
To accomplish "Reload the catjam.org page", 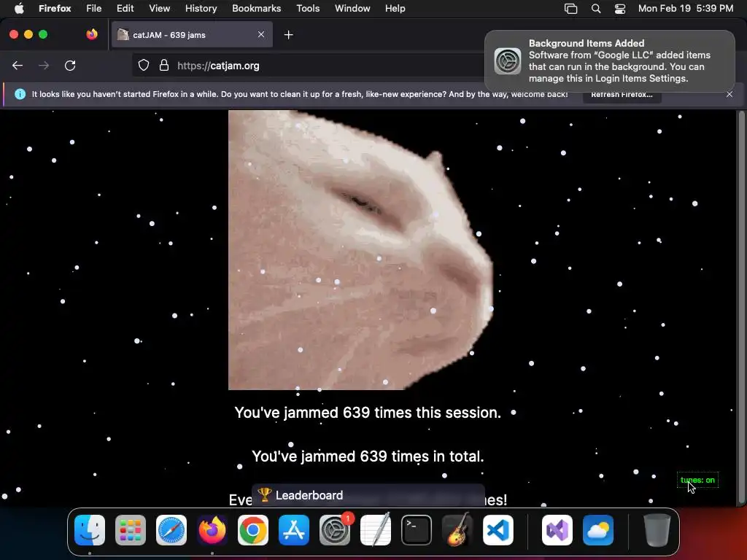I will click(70, 66).
